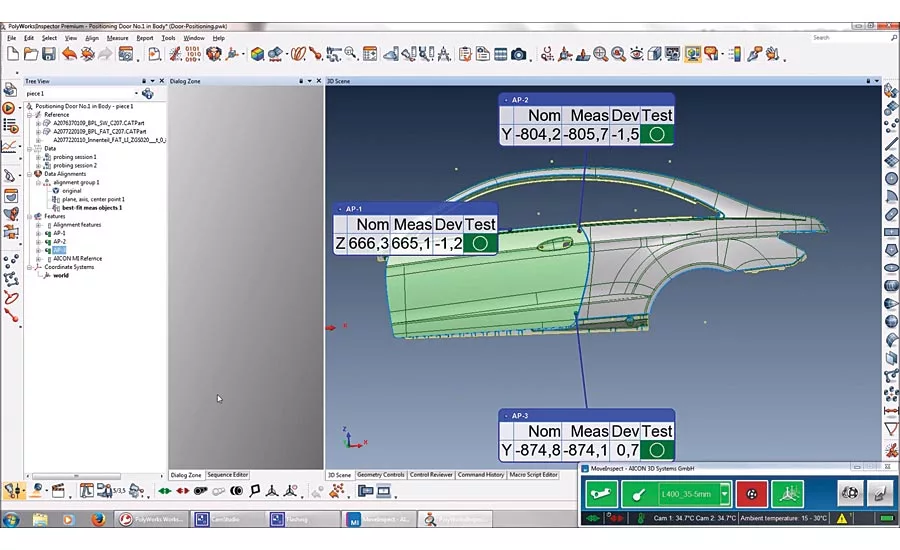Select 'probing session 2' in tree

coord(75,165)
